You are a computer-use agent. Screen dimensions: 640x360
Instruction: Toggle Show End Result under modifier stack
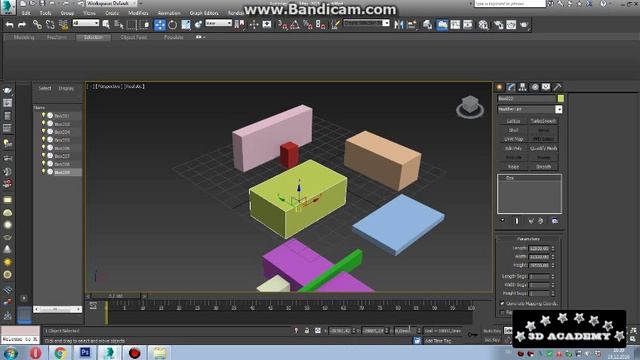(x=517, y=221)
